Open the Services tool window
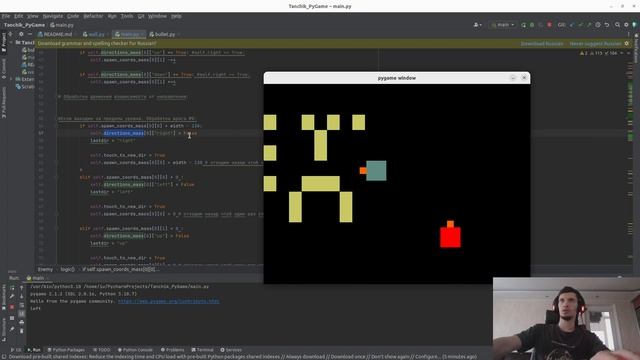The height and width of the screenshot is (360, 640). tap(231, 350)
